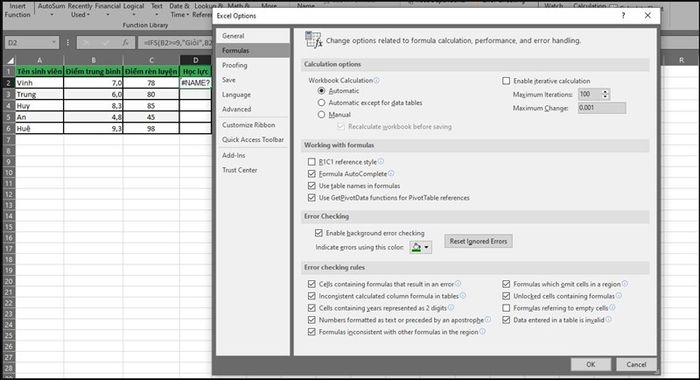The image size is (700, 380).
Task: Switch to Trust Center category
Action: (240, 170)
